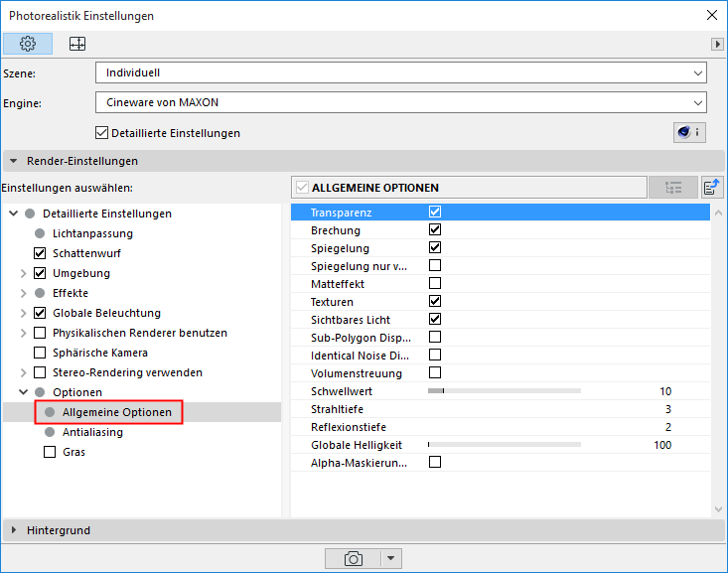Screen dimensions: 728x573
Task: Select the Transparenz row label
Action: click(342, 213)
